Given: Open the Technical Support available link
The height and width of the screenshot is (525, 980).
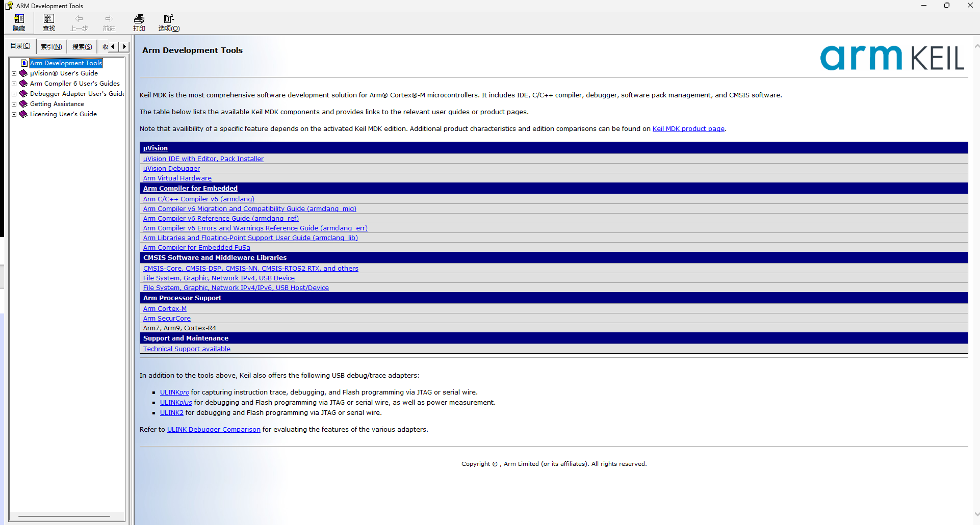Looking at the screenshot, I should 187,349.
